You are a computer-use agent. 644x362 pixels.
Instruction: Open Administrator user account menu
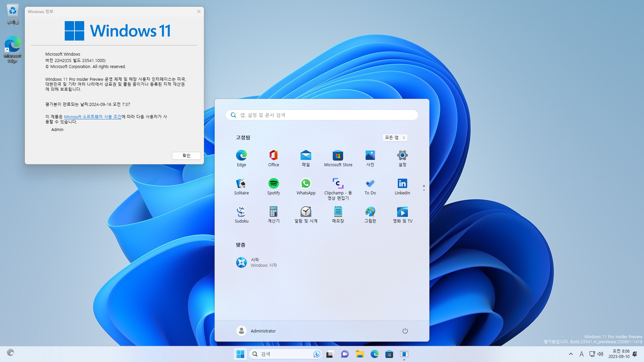[x=256, y=331]
